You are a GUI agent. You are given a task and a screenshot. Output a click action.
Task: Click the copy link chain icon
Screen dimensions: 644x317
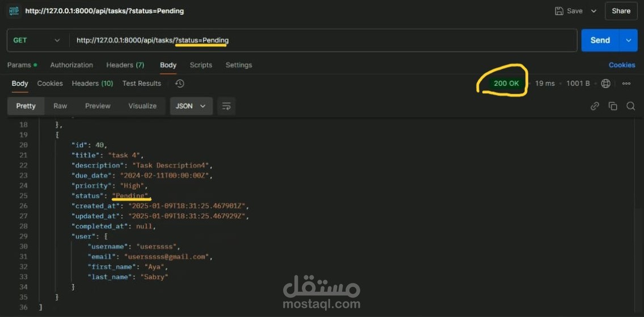(x=595, y=106)
